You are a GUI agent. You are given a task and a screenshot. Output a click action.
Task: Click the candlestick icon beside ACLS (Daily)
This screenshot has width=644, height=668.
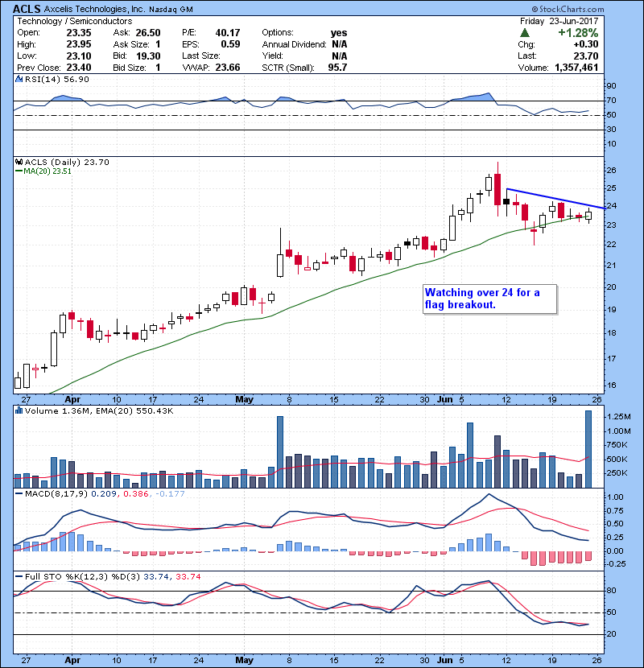point(19,162)
